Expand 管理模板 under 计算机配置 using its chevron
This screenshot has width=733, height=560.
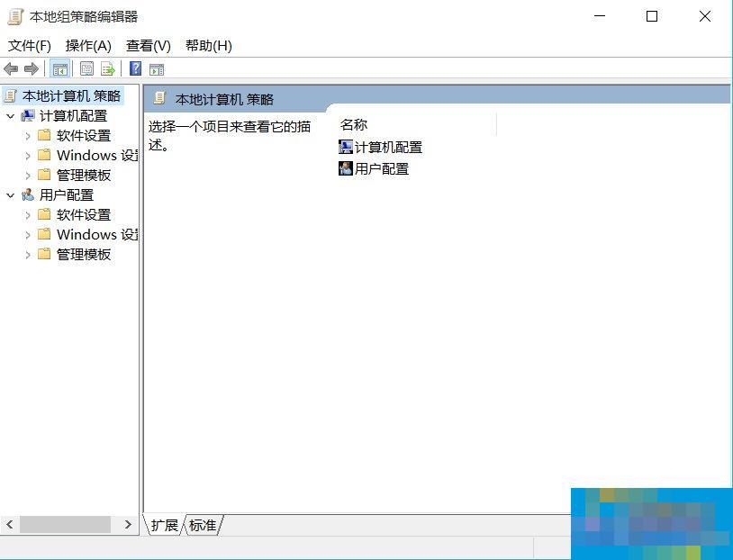point(28,176)
